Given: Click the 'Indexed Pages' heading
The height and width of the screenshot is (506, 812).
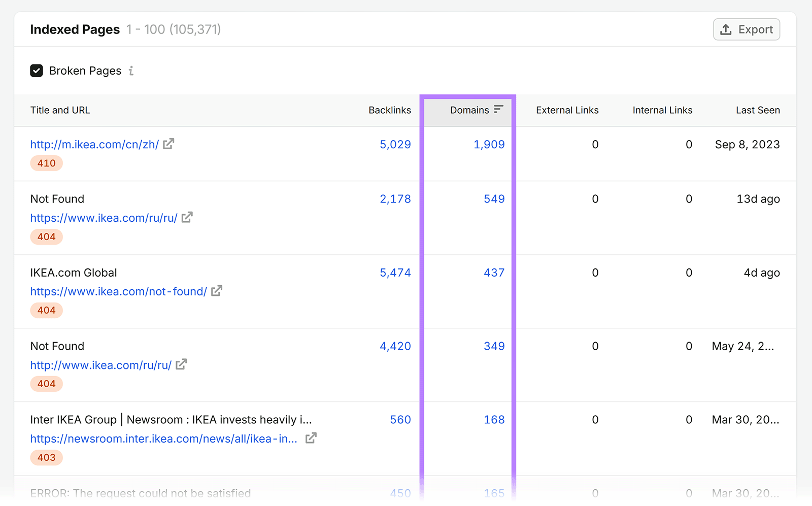Looking at the screenshot, I should [75, 29].
